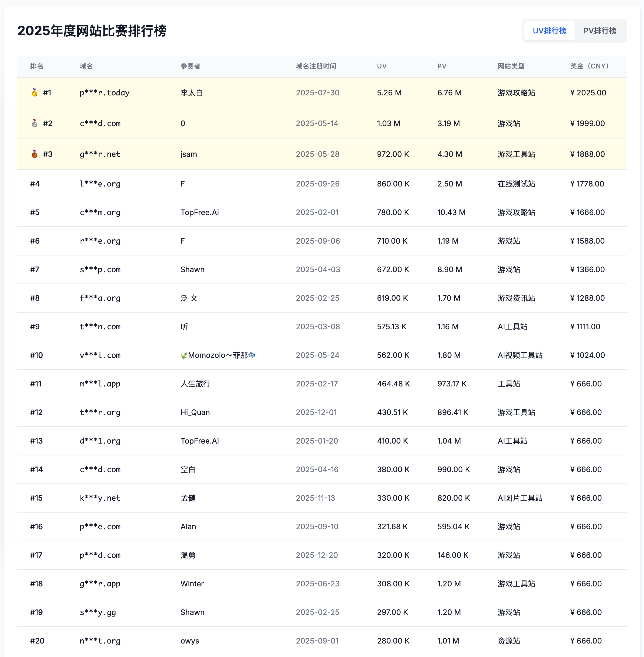Click the 排名 column header
This screenshot has width=644, height=657.
37,66
